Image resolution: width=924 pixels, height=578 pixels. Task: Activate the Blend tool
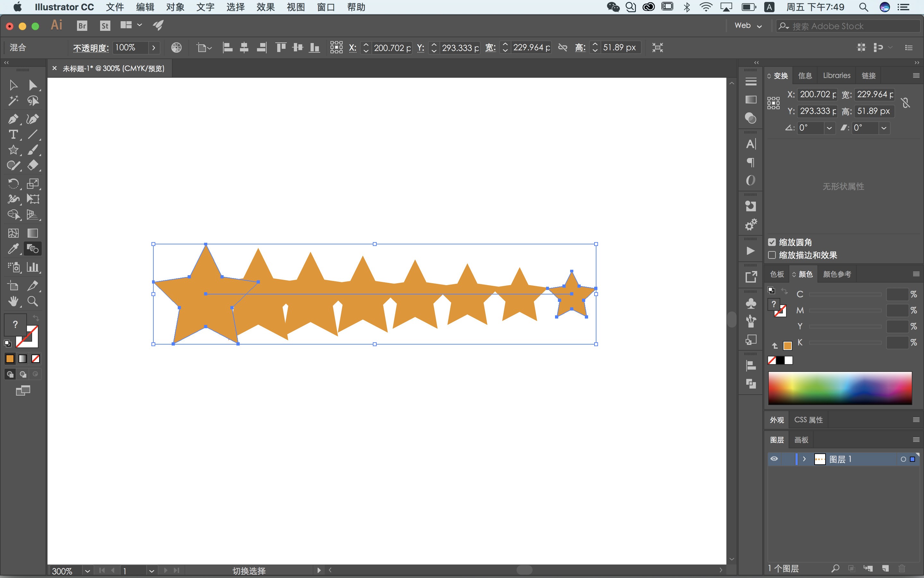[x=33, y=249]
